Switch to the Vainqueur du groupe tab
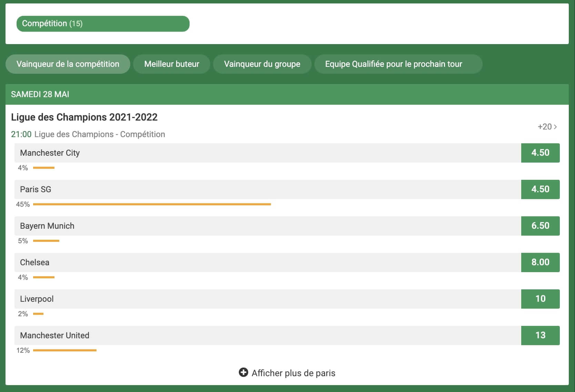This screenshot has height=392, width=575. [262, 64]
